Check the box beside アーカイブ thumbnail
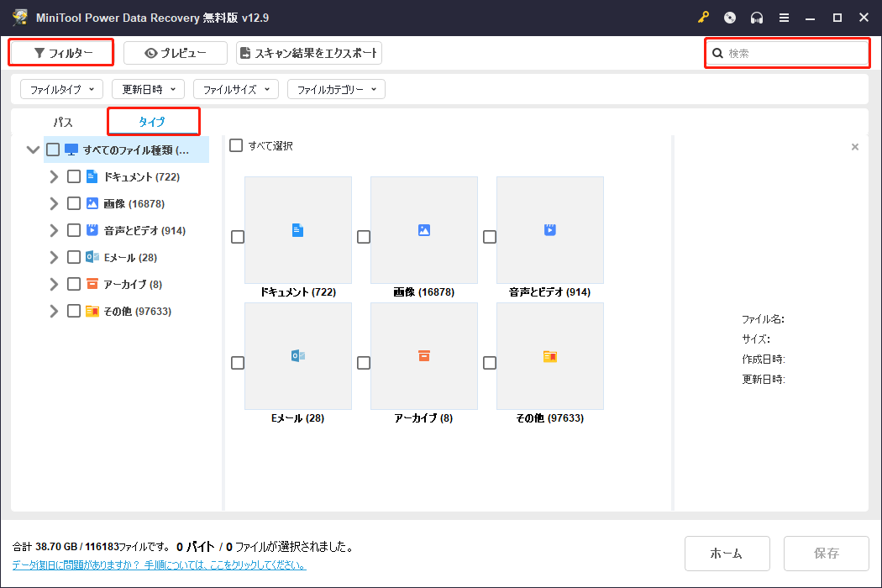The width and height of the screenshot is (882, 588). point(364,363)
